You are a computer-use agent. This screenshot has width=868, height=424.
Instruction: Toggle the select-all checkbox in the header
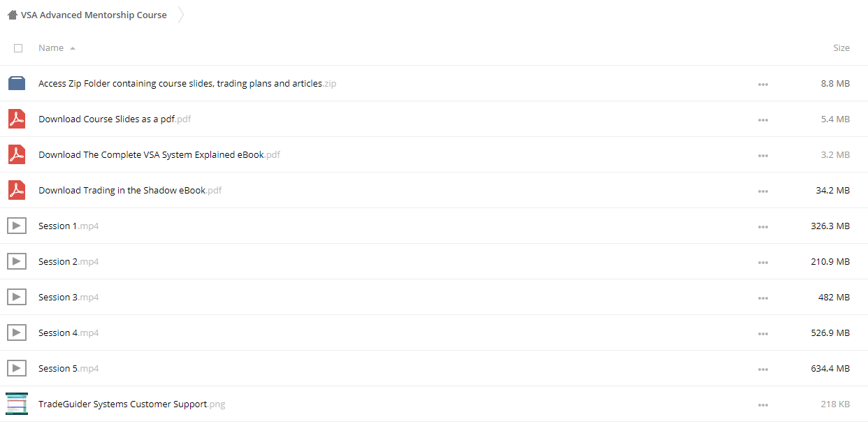click(x=18, y=48)
